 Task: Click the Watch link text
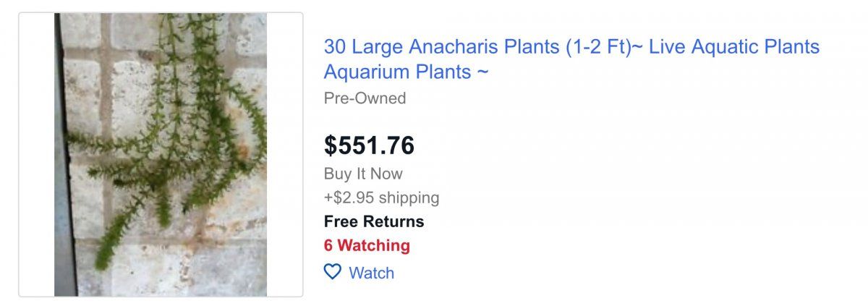[x=371, y=273]
